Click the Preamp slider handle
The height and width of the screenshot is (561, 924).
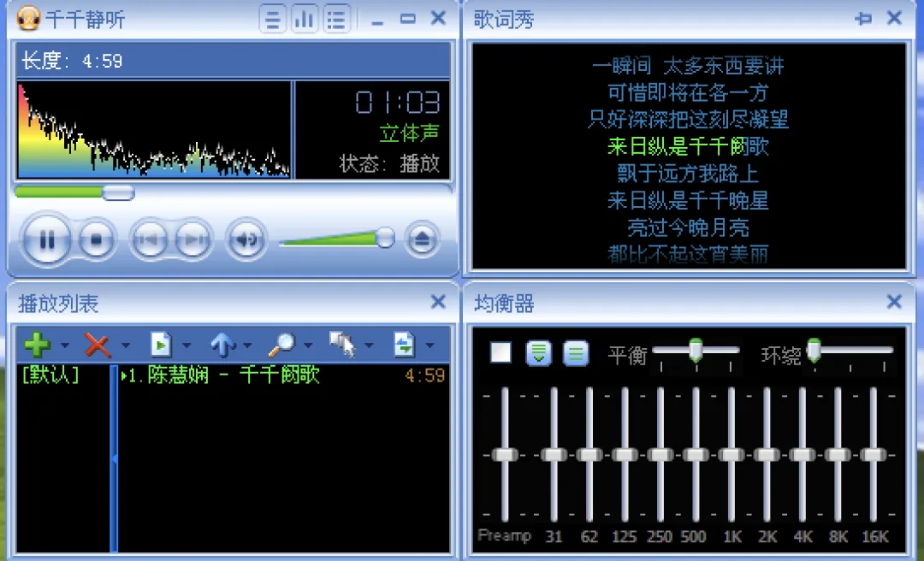click(505, 455)
